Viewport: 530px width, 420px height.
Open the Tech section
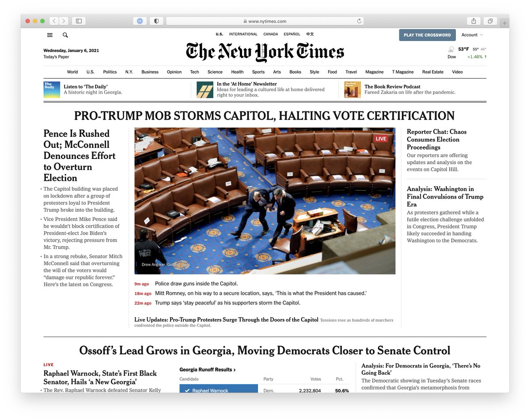[x=194, y=72]
